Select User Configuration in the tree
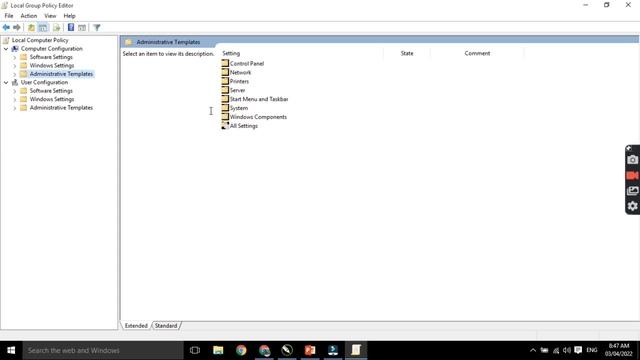Viewport: 640px width, 360px height. [x=44, y=82]
